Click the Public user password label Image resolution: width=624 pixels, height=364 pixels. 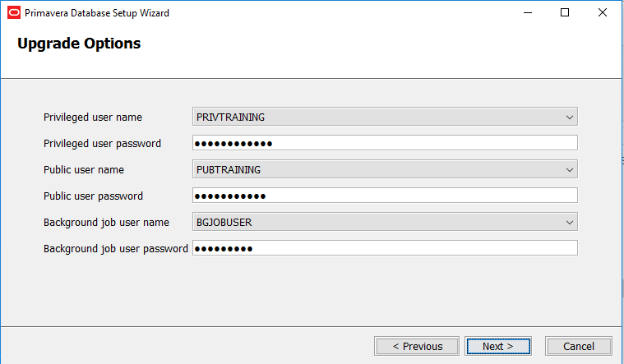point(93,196)
